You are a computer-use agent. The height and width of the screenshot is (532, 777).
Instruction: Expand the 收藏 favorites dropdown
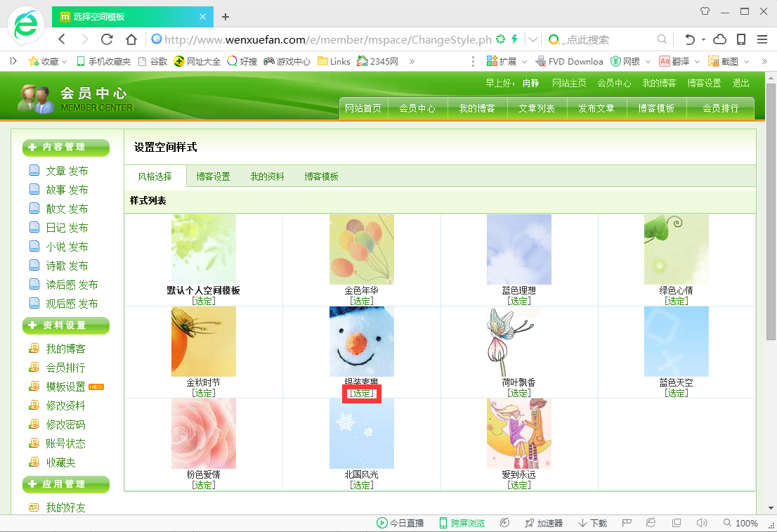(x=46, y=61)
